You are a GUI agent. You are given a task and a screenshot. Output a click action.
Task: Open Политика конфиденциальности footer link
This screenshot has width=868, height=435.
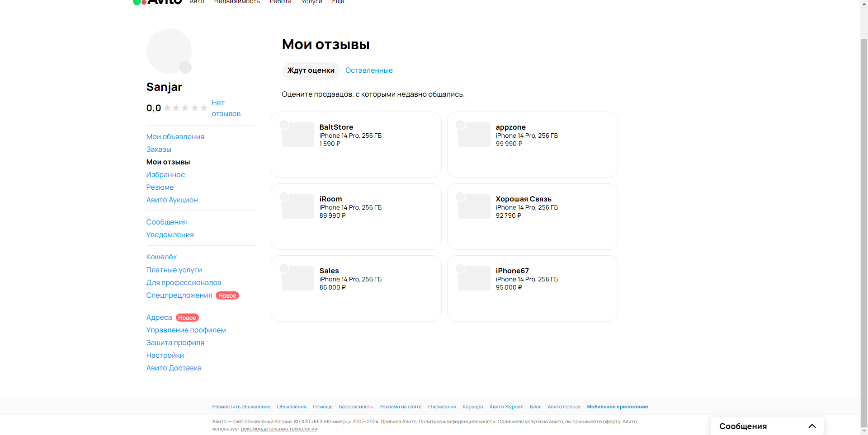(457, 421)
